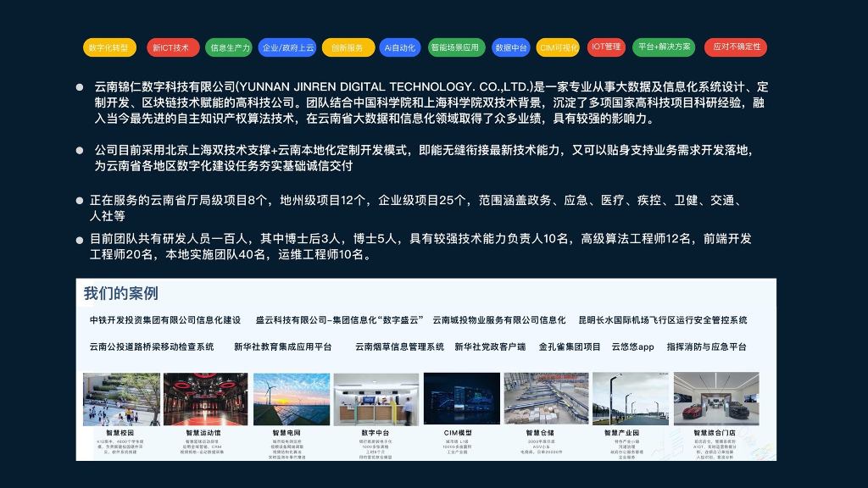Click the yellow 数字化转型 tag
This screenshot has width=868, height=488.
pyautogui.click(x=109, y=47)
